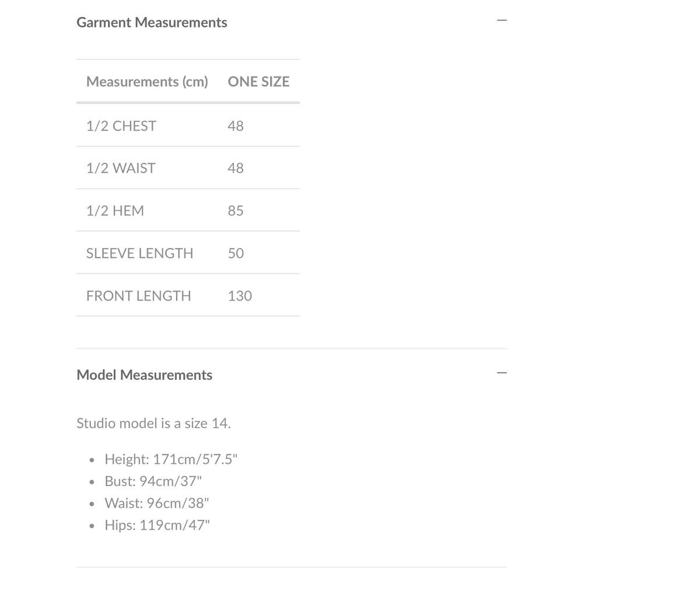Click the 1/2 CHEST value 48
Screen dimensions: 700x598
tap(236, 125)
